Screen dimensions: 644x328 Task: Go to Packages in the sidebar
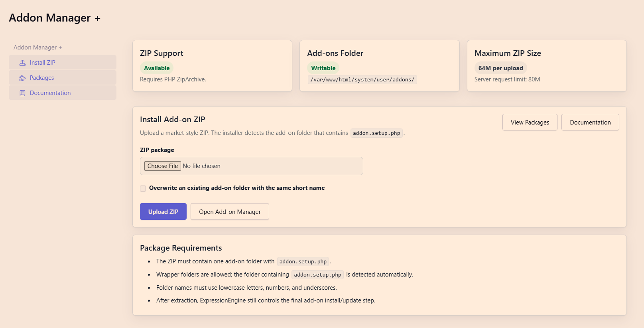coord(63,78)
